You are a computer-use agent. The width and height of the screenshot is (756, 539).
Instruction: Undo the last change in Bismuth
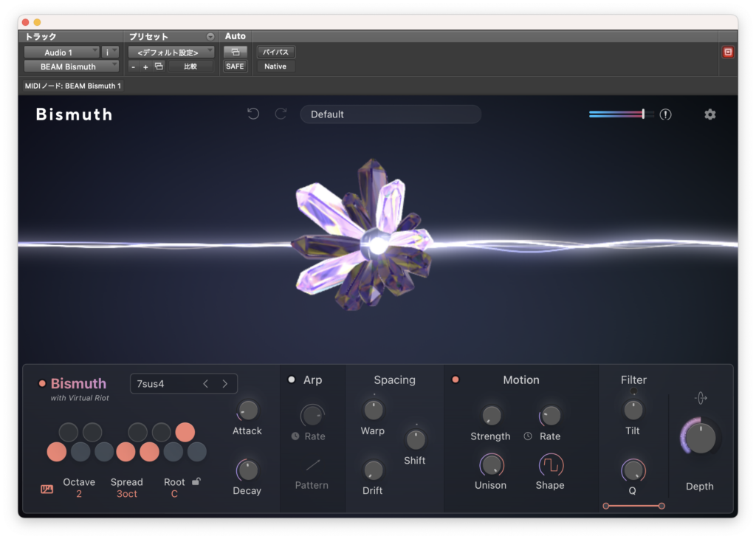pos(253,114)
